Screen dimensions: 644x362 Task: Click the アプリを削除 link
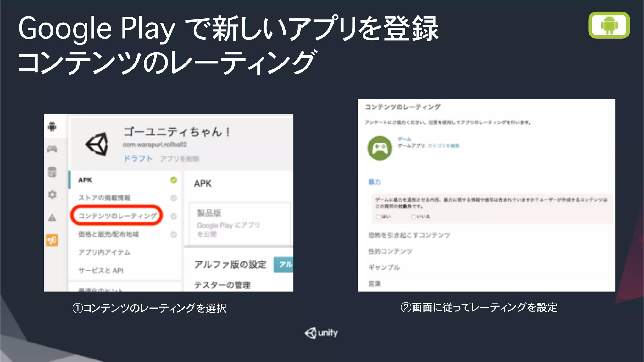click(x=180, y=159)
